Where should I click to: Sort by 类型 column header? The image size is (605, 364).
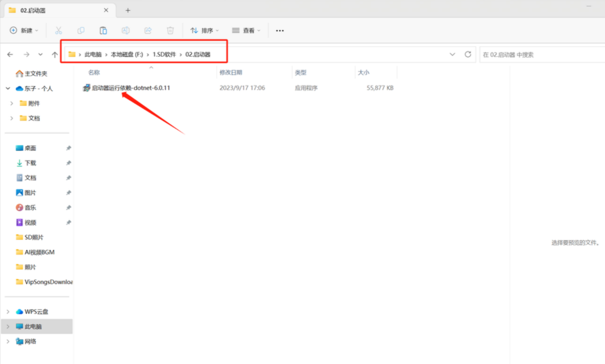301,72
